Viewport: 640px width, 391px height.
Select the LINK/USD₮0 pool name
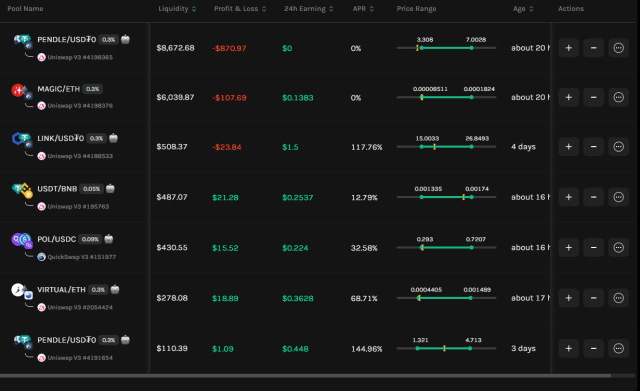coord(60,138)
